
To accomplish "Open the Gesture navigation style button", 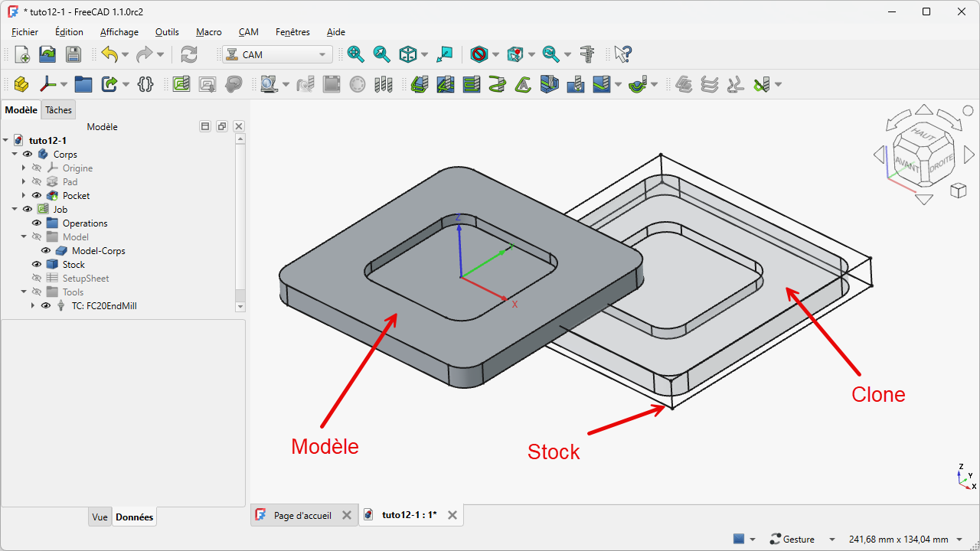I will 792,540.
